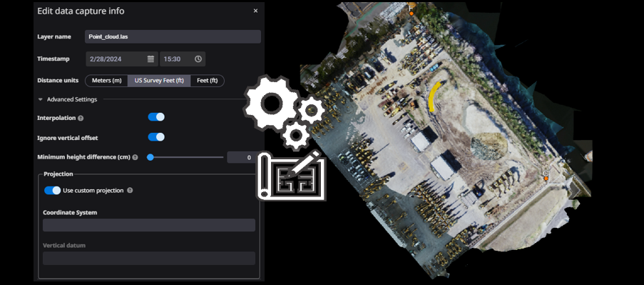Select Feet (ft) distance unit
Viewport: 644px width, 285px height.
pos(208,81)
